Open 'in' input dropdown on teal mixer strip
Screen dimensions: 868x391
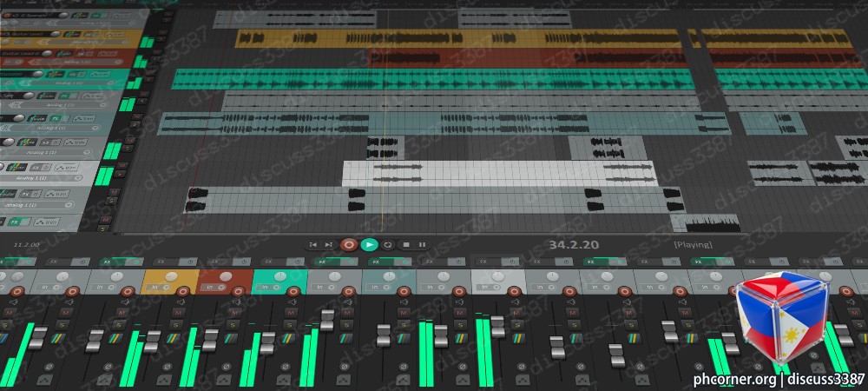(268, 287)
